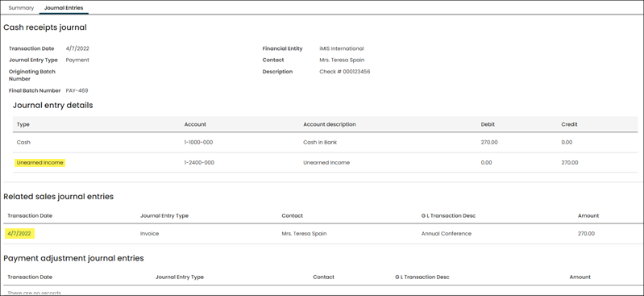Select account number 1-1000-000
The width and height of the screenshot is (644, 296).
198,142
